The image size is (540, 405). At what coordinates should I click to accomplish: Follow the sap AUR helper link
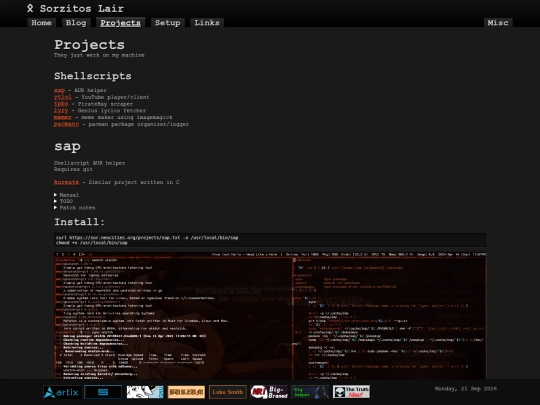point(59,90)
